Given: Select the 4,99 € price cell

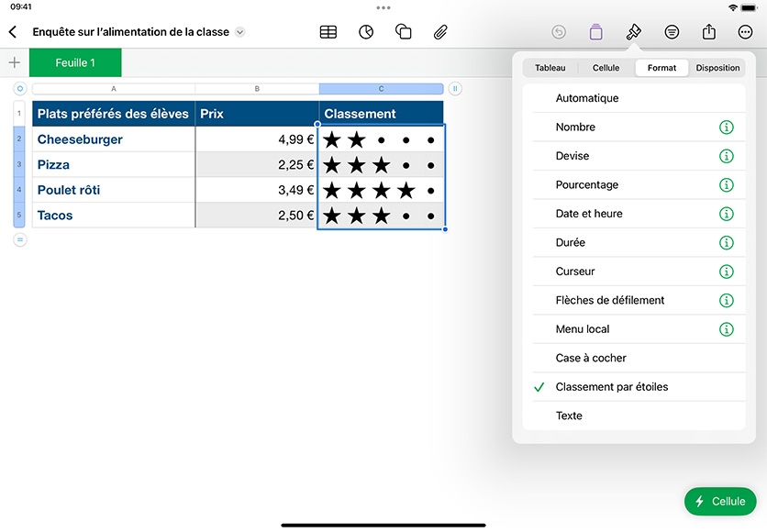Looking at the screenshot, I should click(257, 139).
